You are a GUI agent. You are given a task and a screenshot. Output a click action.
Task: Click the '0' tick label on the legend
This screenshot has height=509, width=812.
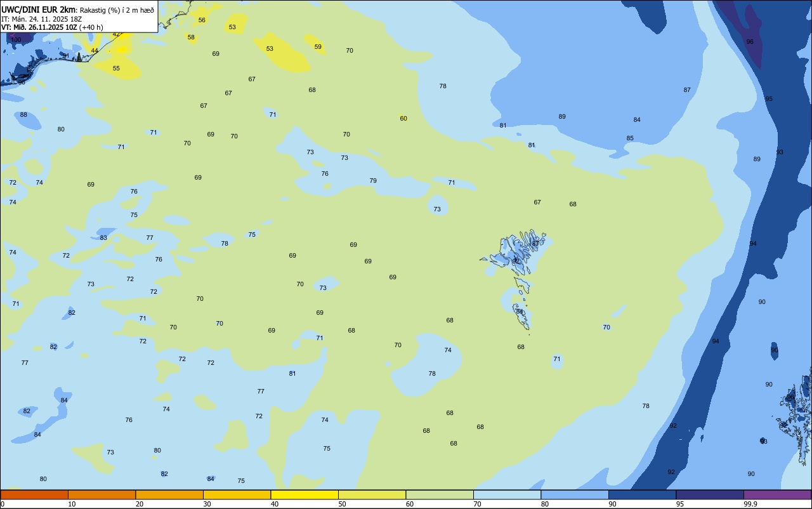point(3,504)
